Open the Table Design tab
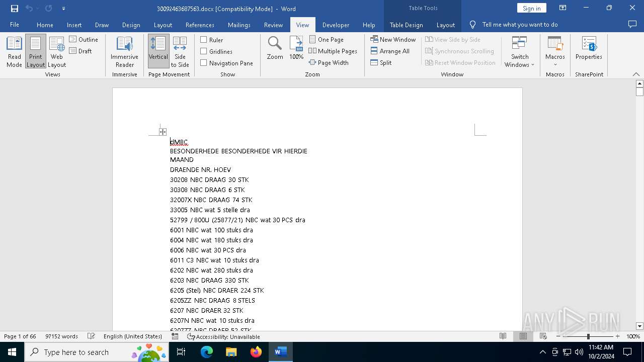The image size is (644, 362). click(x=406, y=25)
